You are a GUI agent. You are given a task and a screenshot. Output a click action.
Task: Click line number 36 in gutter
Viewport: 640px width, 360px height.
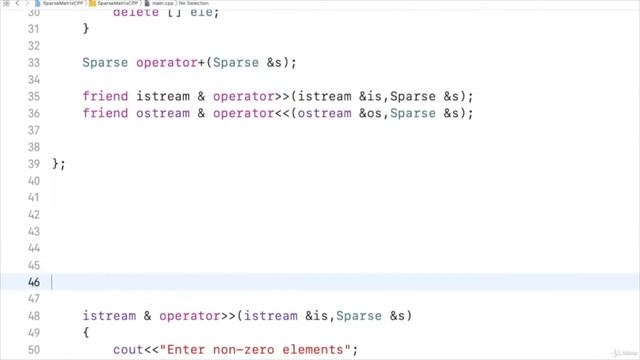pos(34,113)
